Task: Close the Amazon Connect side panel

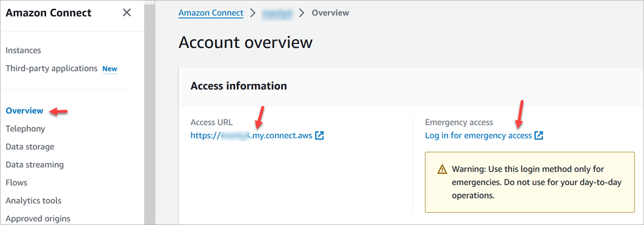Action: pyautogui.click(x=127, y=13)
